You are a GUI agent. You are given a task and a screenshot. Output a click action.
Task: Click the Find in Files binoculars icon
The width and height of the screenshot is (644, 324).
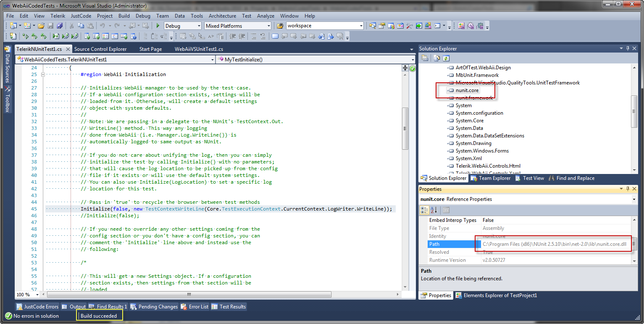click(x=280, y=26)
